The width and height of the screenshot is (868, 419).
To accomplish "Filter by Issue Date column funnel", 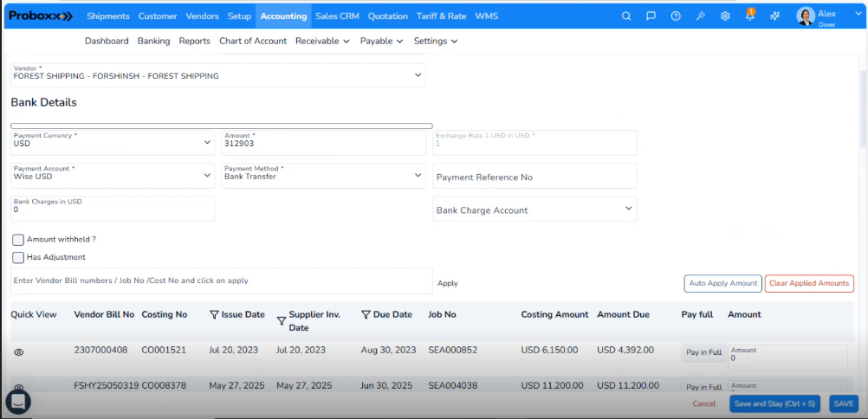I will click(x=214, y=315).
